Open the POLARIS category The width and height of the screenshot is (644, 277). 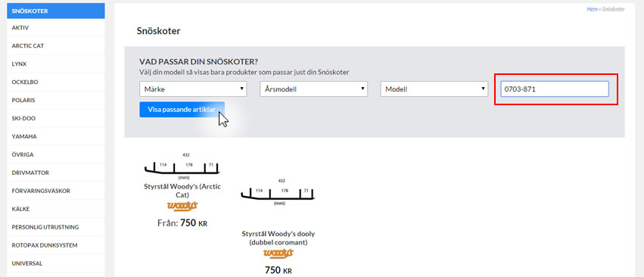click(56, 100)
